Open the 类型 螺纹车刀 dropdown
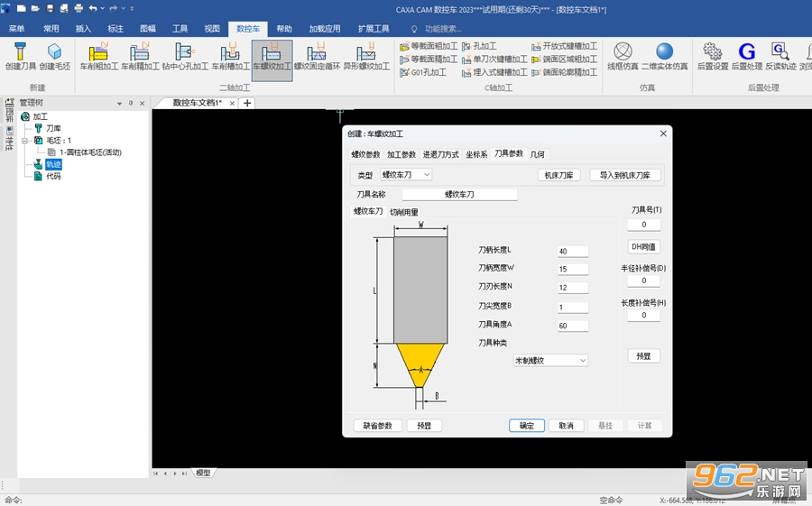 [x=406, y=175]
